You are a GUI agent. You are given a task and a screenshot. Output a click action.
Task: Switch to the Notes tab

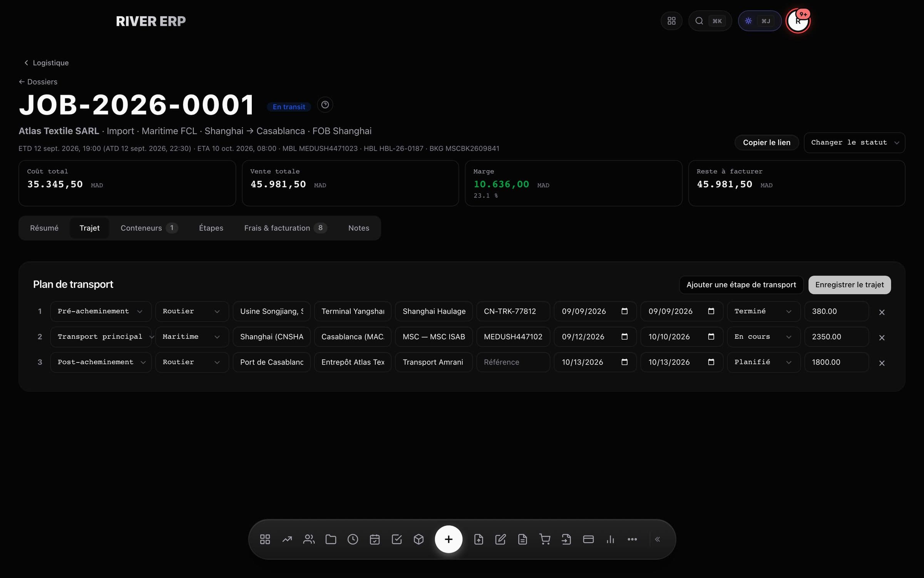point(358,228)
